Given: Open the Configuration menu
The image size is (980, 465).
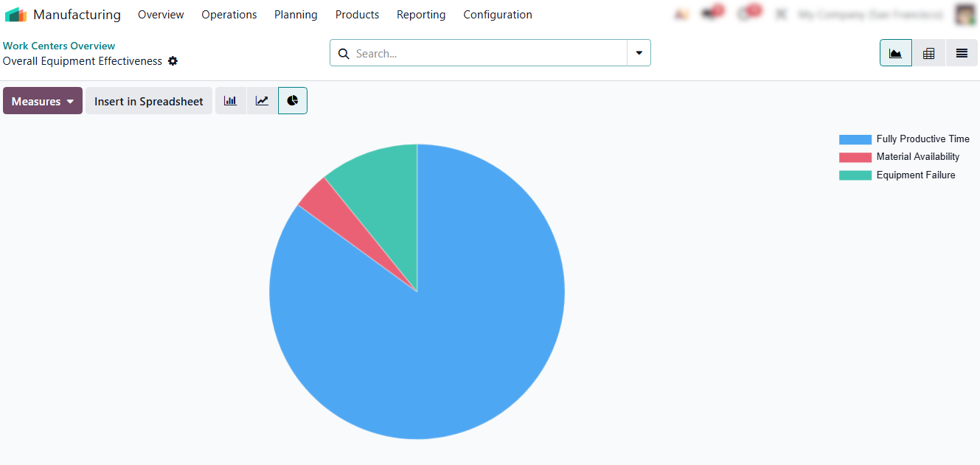Looking at the screenshot, I should (x=498, y=15).
